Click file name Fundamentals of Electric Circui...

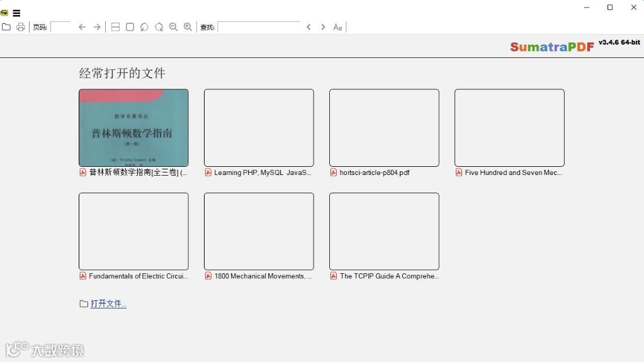(x=138, y=276)
